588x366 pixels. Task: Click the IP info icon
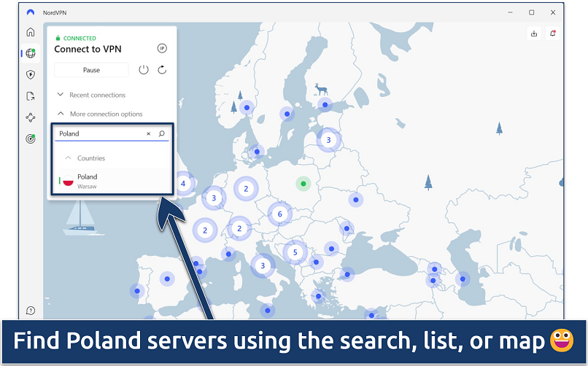pyautogui.click(x=162, y=48)
